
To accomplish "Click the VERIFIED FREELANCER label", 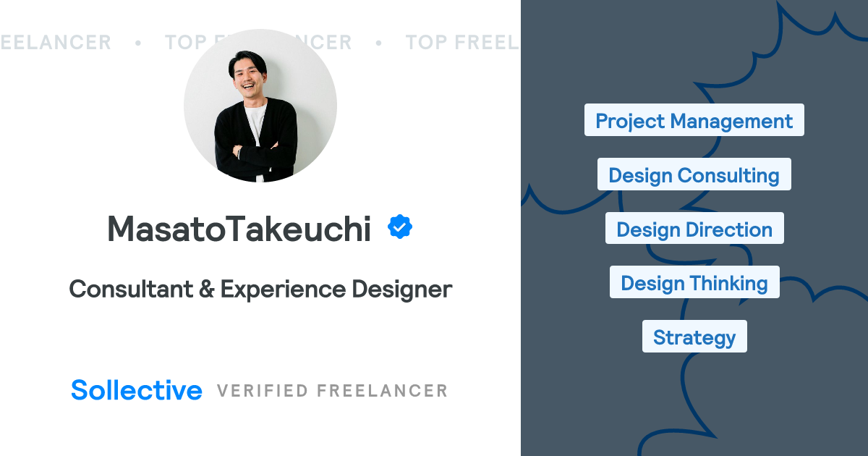I will point(332,391).
